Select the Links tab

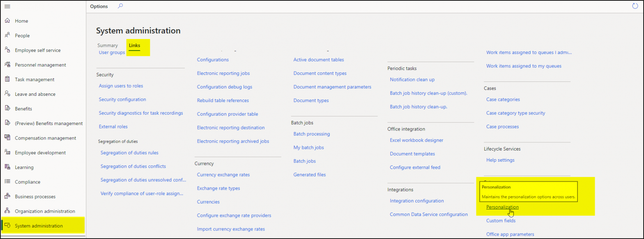[x=134, y=46]
